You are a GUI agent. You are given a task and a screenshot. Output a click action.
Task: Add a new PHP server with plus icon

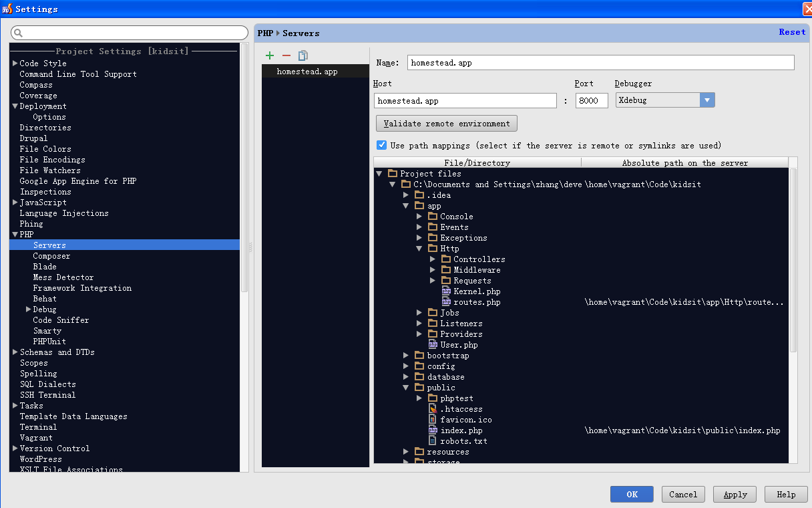coord(270,55)
